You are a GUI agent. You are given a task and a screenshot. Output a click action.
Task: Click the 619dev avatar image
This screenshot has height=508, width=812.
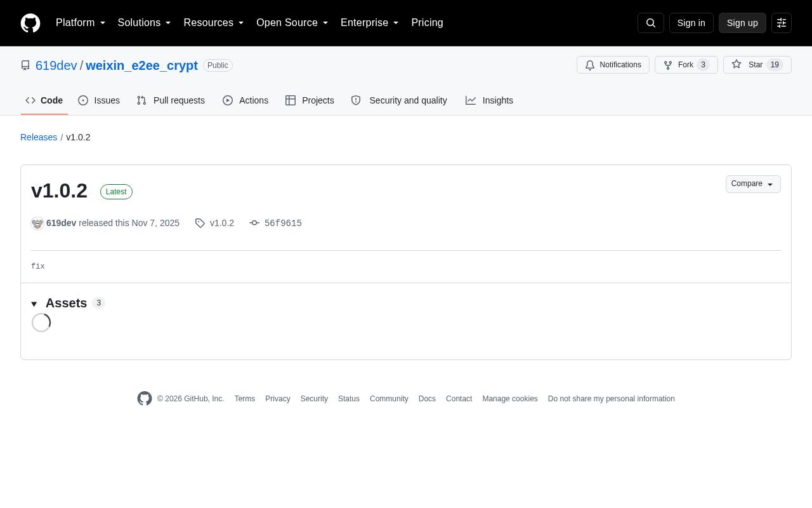click(x=37, y=223)
